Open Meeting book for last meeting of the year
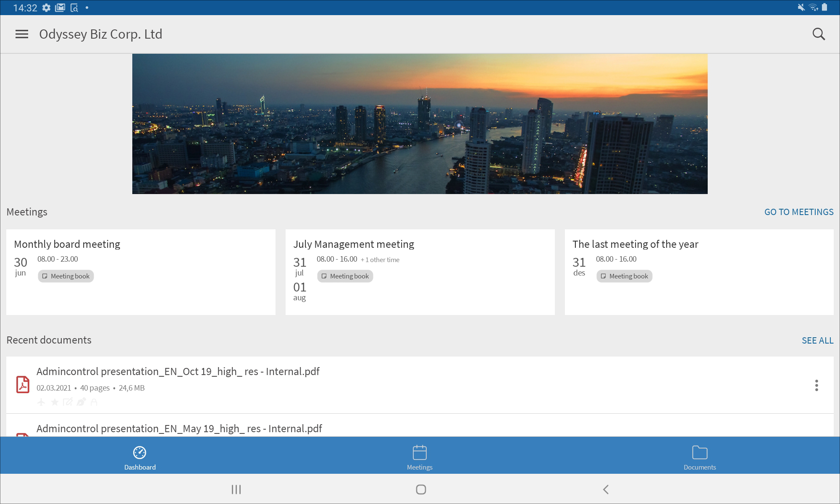This screenshot has width=840, height=504. [625, 276]
